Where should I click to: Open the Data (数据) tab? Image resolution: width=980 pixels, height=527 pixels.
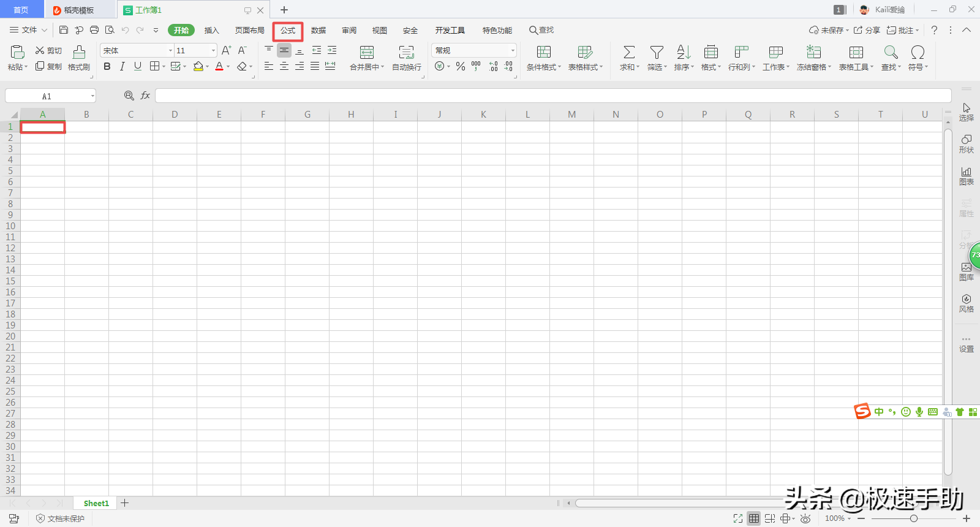click(318, 30)
